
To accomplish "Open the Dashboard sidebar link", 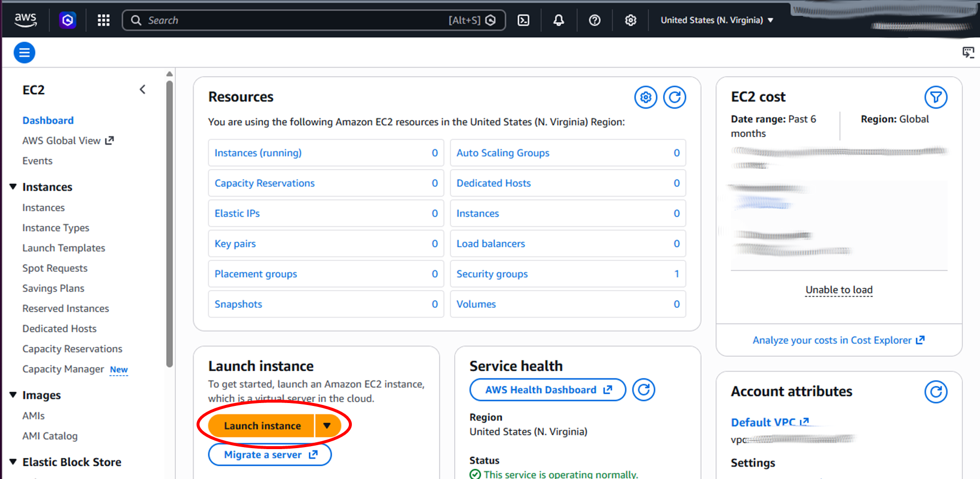I will click(x=48, y=120).
